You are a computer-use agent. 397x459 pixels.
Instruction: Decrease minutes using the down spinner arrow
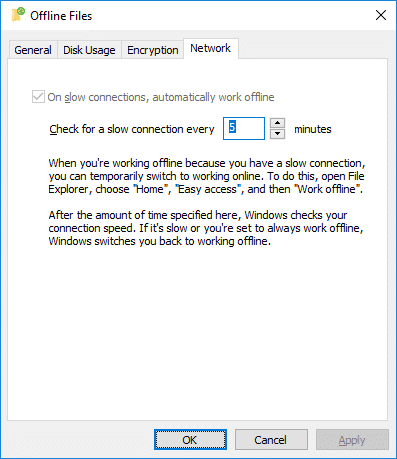pyautogui.click(x=277, y=134)
